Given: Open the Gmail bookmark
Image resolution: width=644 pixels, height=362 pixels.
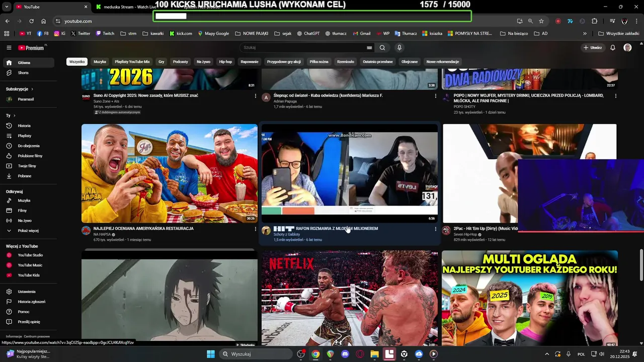Looking at the screenshot, I should pyautogui.click(x=361, y=34).
